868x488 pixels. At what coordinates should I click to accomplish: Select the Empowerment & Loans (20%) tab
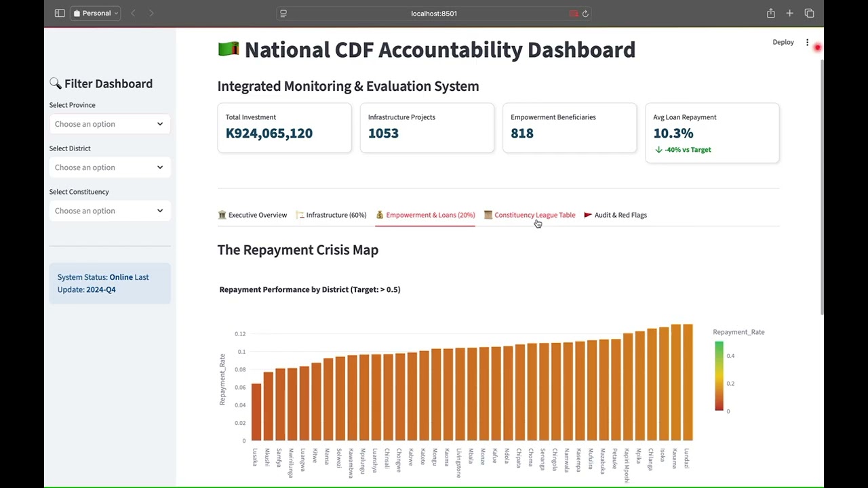click(425, 215)
